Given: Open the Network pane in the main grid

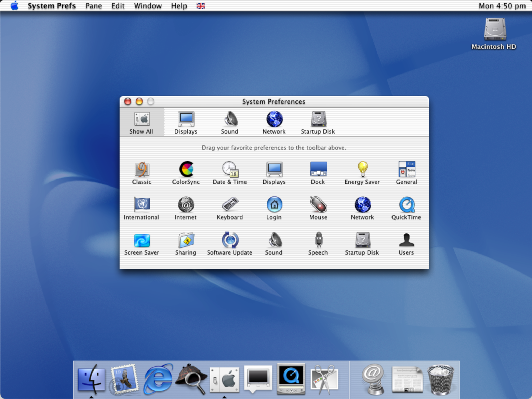Looking at the screenshot, I should tap(362, 208).
